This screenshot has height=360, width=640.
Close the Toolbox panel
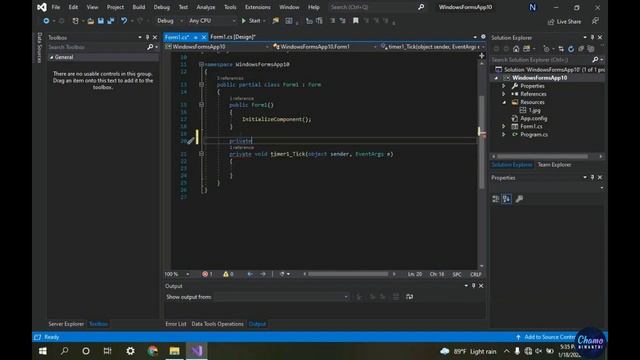[x=155, y=38]
